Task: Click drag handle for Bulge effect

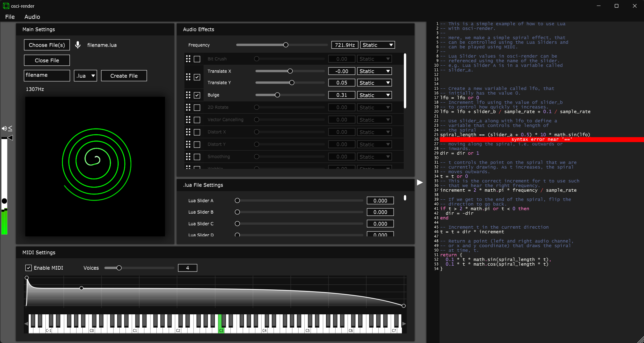Action: tap(188, 95)
